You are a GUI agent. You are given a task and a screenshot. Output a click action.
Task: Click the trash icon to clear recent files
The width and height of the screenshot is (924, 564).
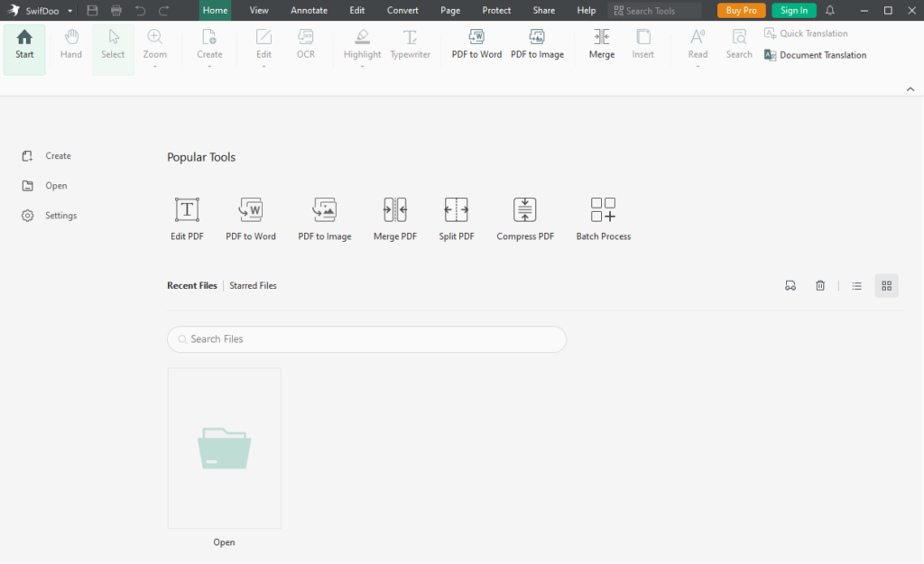820,286
